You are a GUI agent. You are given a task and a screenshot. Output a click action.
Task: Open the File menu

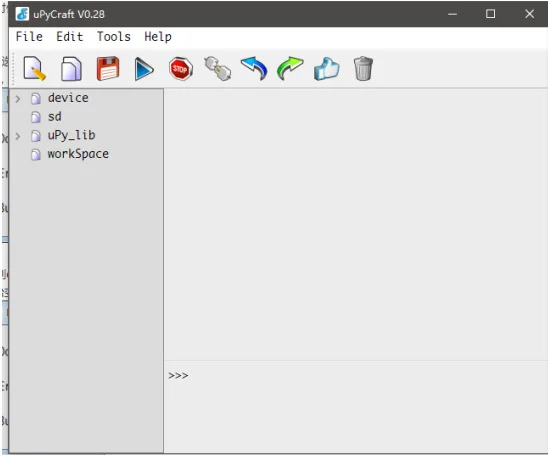coord(29,36)
